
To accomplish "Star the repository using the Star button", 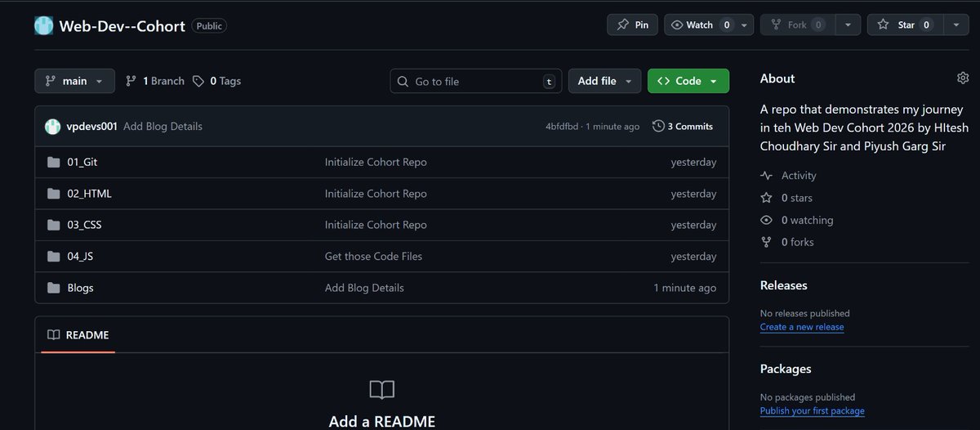I will (x=906, y=25).
